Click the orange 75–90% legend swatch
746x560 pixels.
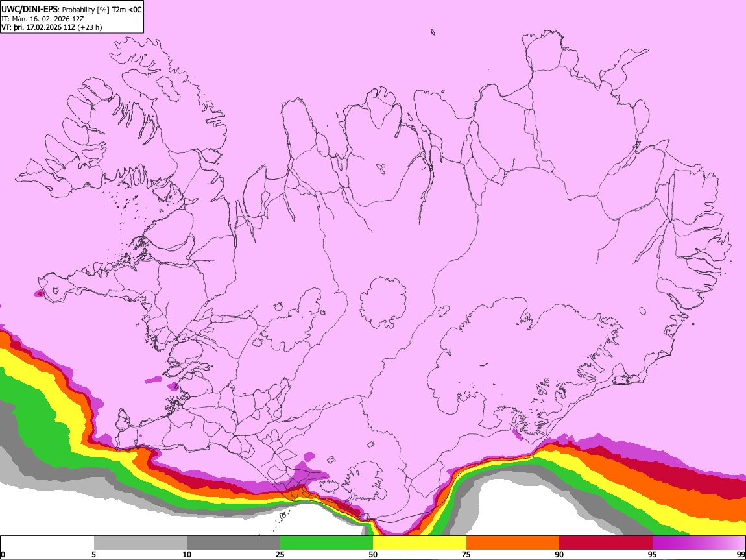click(x=512, y=542)
